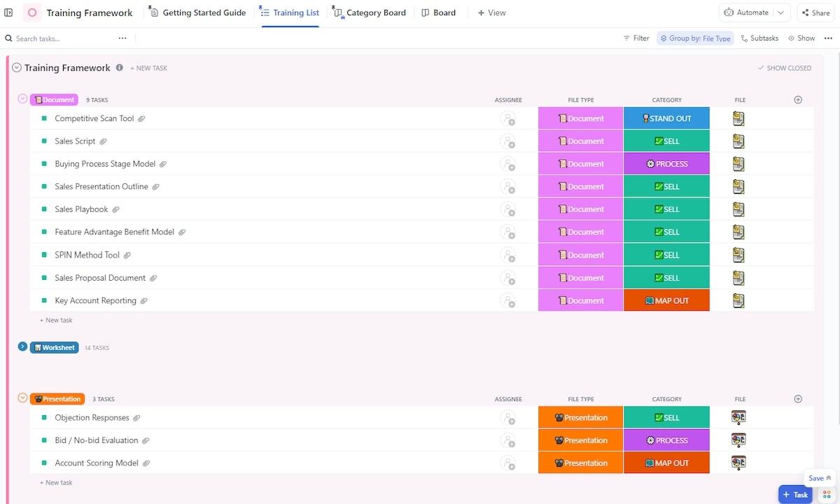
Task: Click the Share button
Action: (815, 13)
